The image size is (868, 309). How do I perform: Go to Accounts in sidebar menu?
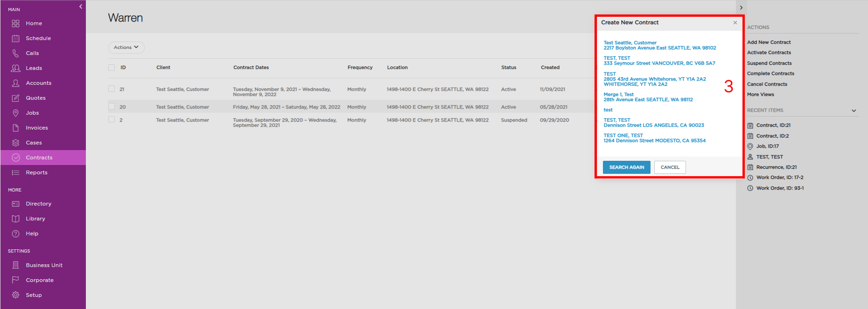[39, 83]
